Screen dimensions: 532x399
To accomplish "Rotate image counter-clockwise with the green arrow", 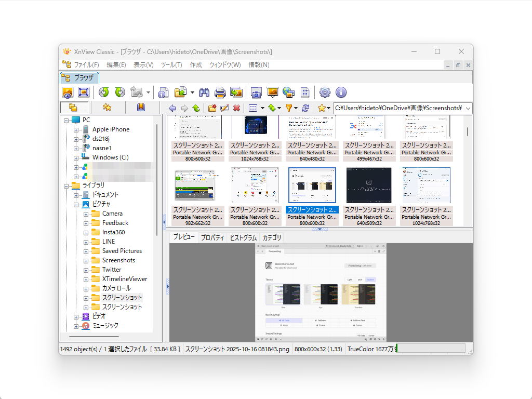I will click(x=103, y=92).
